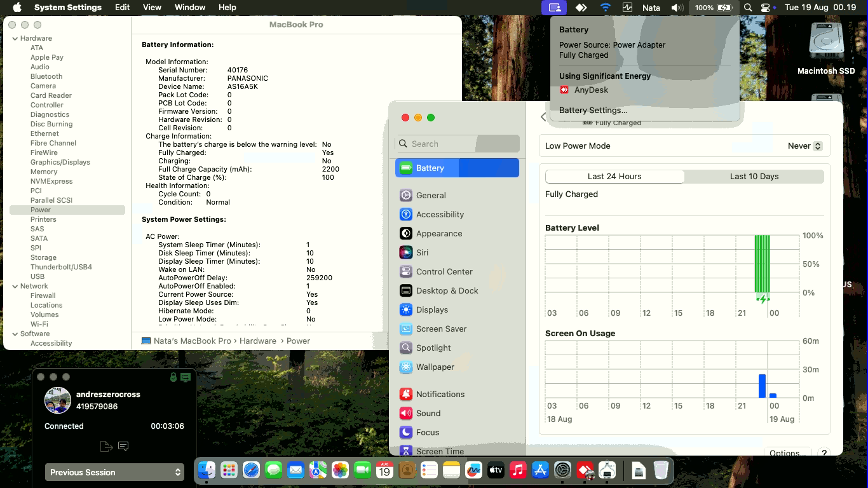Open General settings in the sidebar
Screen dimensions: 868x488
coord(430,195)
